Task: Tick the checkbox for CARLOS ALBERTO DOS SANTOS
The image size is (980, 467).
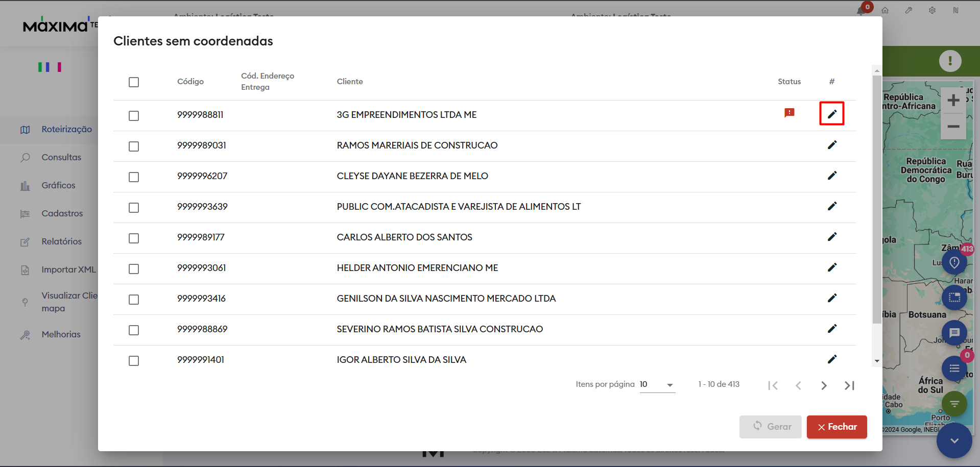Action: point(134,238)
